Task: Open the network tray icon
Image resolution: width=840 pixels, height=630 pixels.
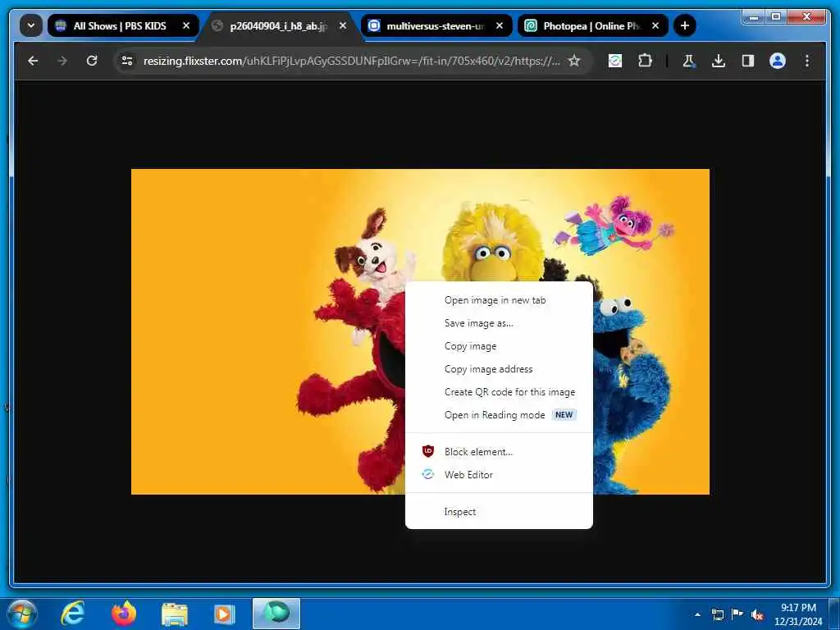Action: click(717, 614)
